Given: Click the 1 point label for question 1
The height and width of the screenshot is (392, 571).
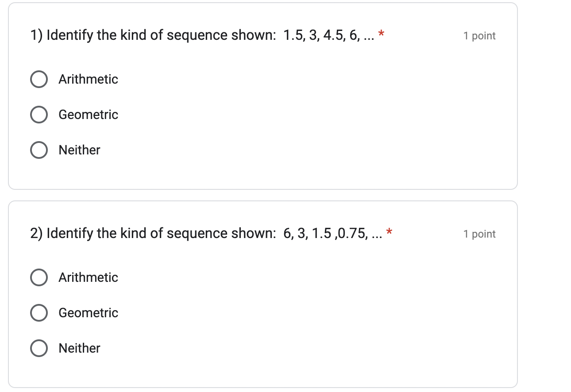Looking at the screenshot, I should [x=479, y=36].
